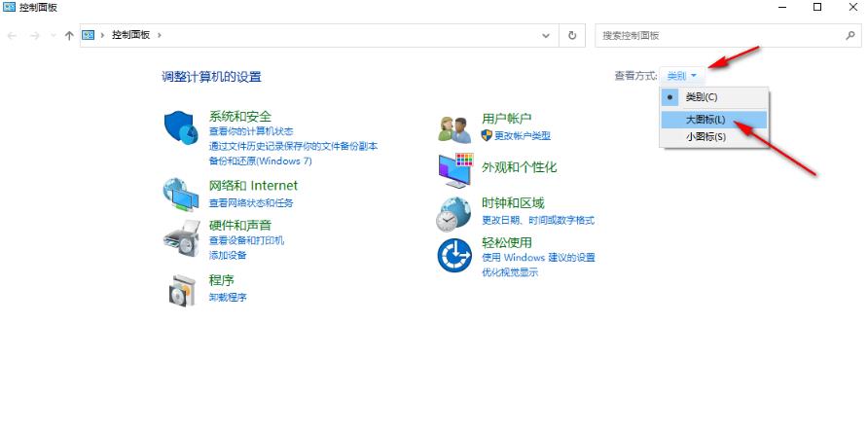Click 更改帐户类型 link
This screenshot has height=430, width=868.
[523, 135]
